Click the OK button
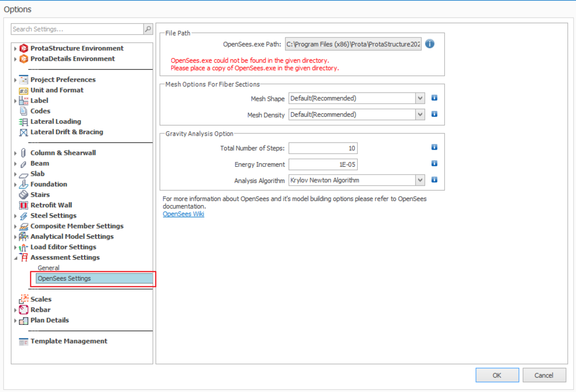 click(497, 375)
